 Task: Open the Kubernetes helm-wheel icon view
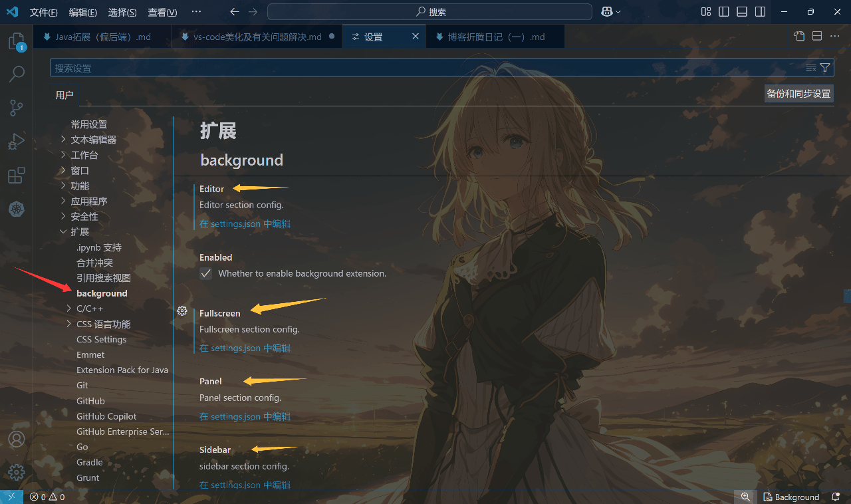[x=16, y=209]
